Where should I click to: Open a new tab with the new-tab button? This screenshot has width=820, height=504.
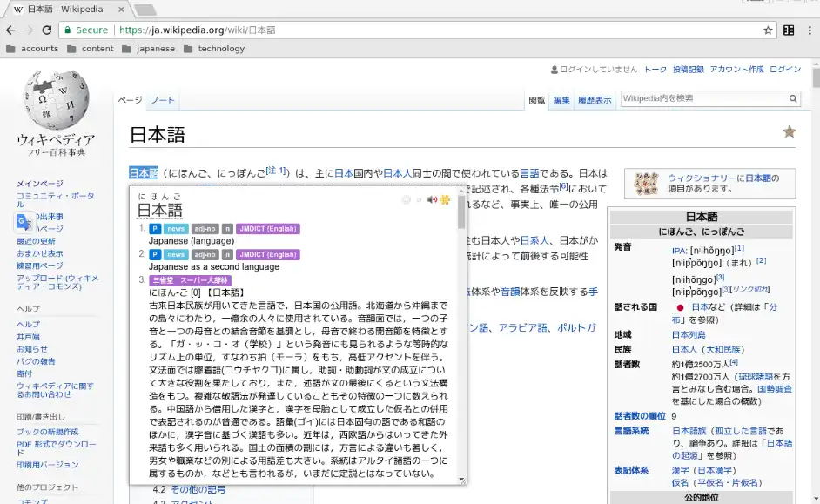pos(145,10)
